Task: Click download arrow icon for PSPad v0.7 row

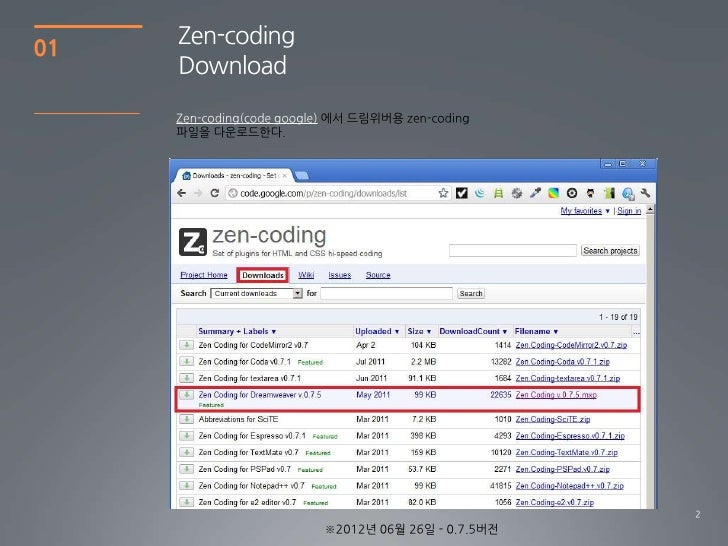Action: coord(187,469)
